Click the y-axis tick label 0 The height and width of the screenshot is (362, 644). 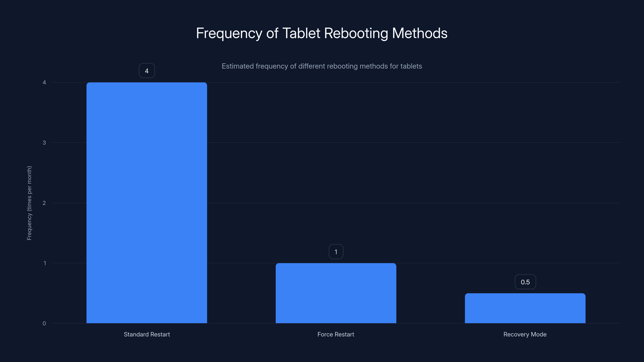pyautogui.click(x=44, y=323)
